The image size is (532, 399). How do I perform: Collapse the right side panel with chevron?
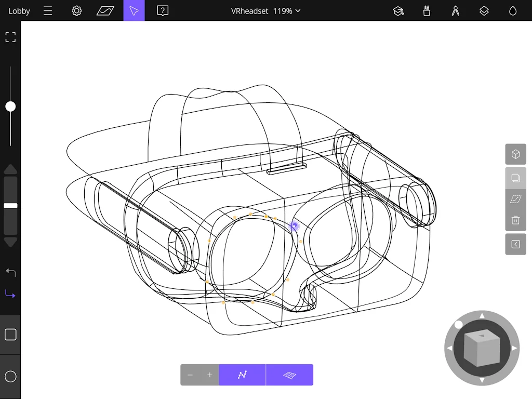[515, 244]
